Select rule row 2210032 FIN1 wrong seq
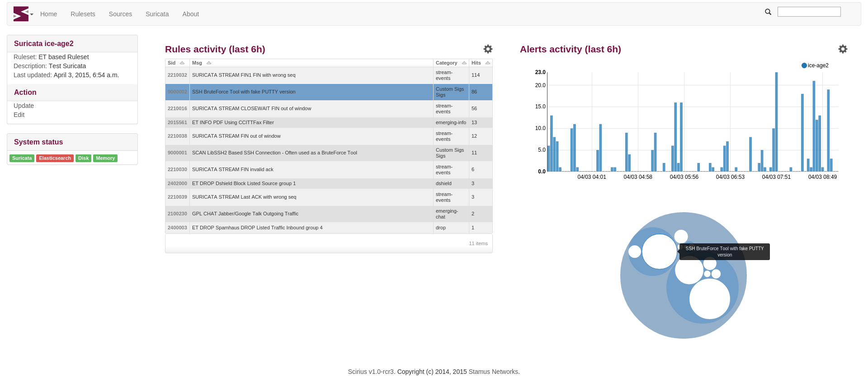This screenshot has height=382, width=868. 329,75
